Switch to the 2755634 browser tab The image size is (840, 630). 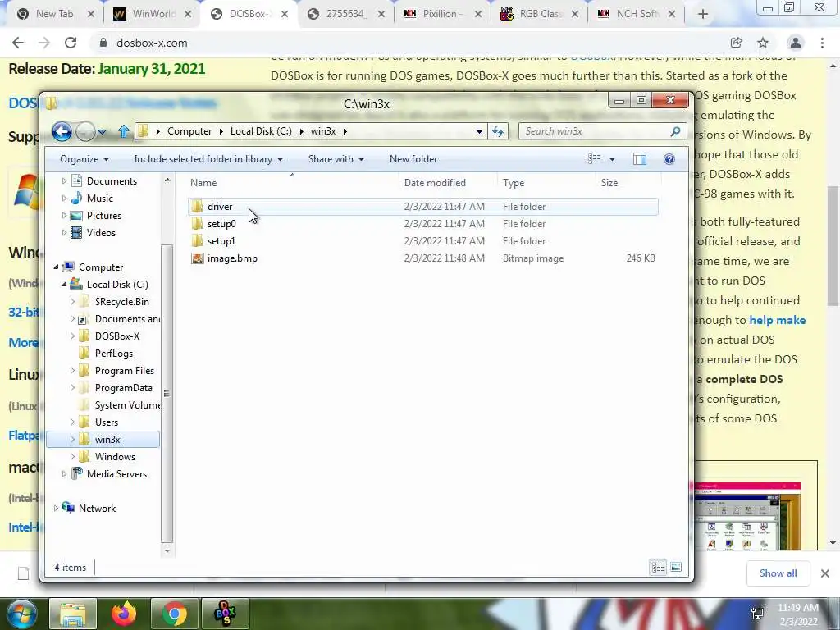tap(345, 14)
